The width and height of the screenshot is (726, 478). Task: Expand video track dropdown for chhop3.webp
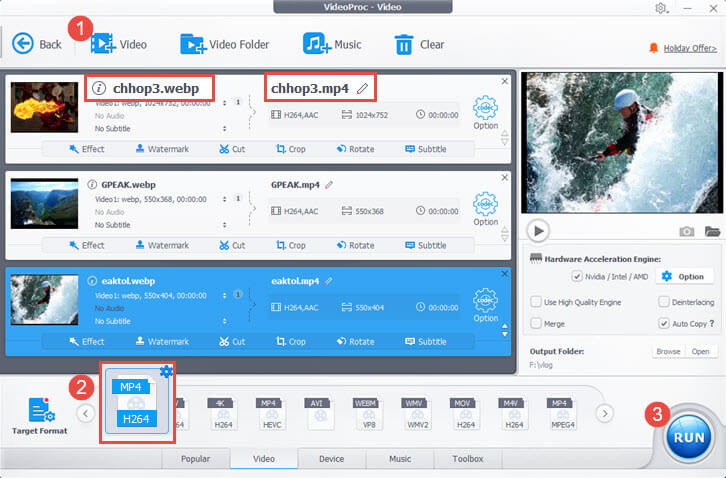click(x=225, y=103)
